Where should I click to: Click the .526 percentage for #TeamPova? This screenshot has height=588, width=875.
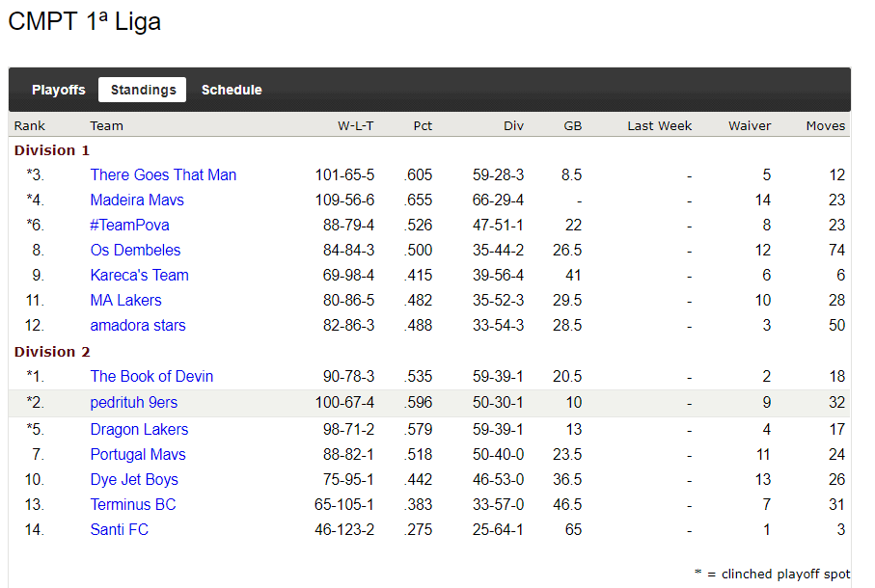tap(418, 226)
